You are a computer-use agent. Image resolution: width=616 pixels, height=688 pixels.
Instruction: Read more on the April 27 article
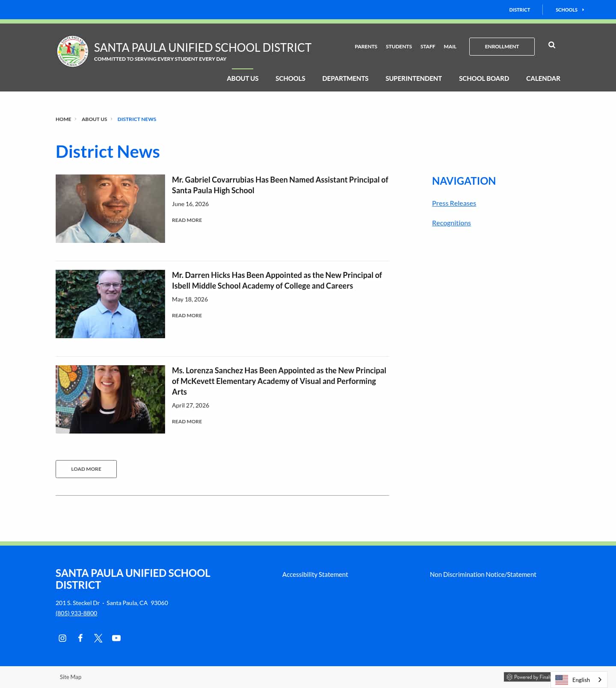pyautogui.click(x=187, y=422)
